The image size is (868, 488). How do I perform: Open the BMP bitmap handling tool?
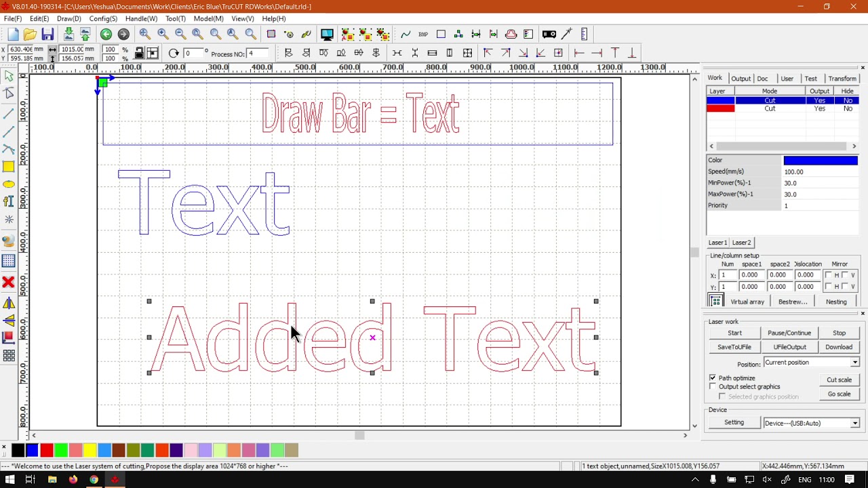423,35
